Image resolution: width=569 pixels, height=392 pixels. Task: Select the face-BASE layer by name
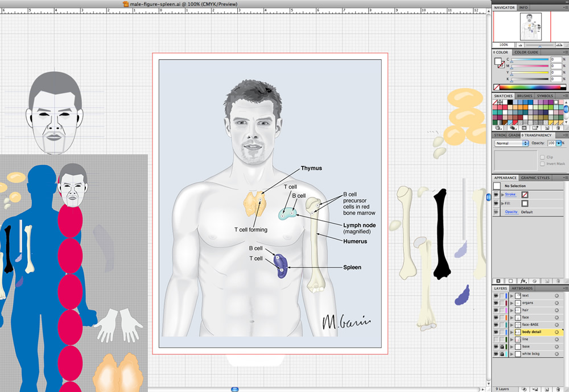(530, 325)
